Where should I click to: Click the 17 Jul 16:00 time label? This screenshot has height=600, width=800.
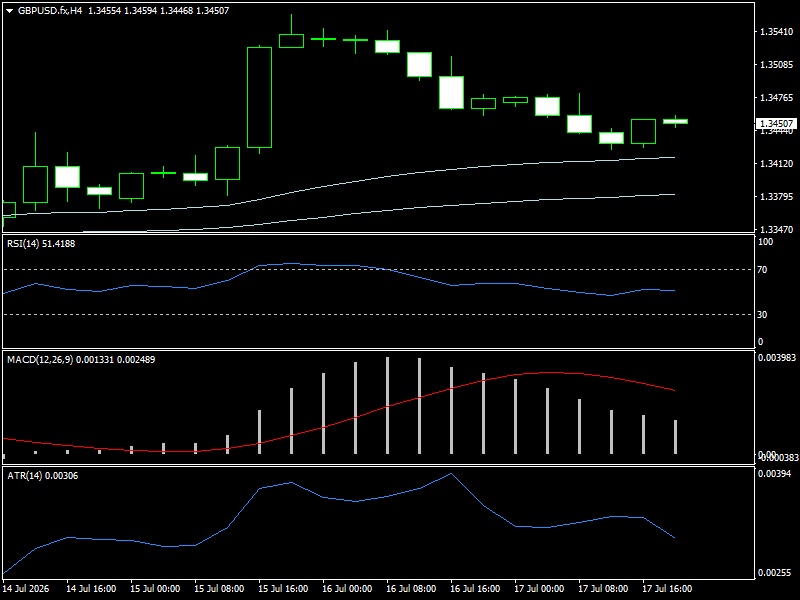(667, 589)
